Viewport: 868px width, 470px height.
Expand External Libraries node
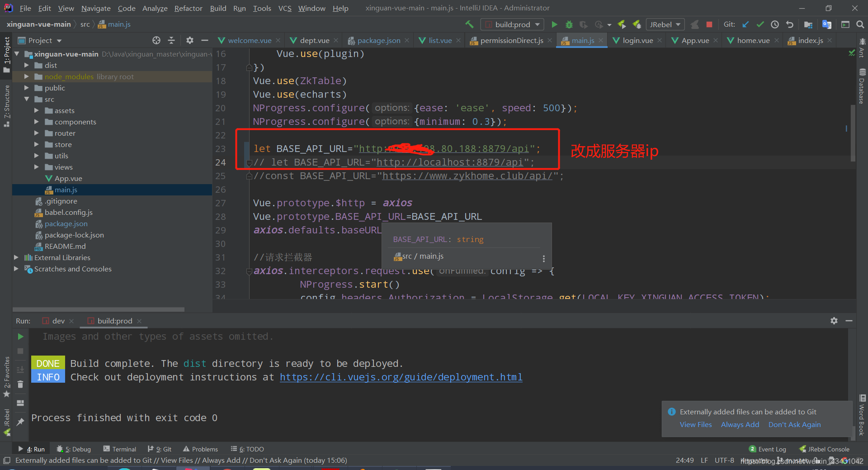click(x=16, y=257)
